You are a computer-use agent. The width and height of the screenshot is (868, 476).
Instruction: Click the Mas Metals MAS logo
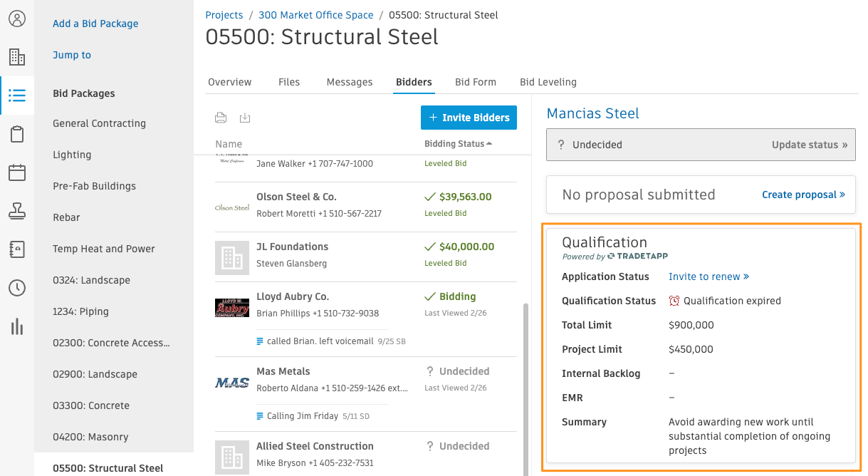[232, 383]
